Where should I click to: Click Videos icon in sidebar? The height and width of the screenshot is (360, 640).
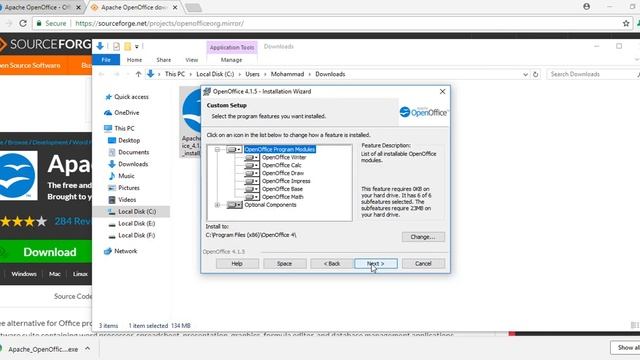(112, 200)
